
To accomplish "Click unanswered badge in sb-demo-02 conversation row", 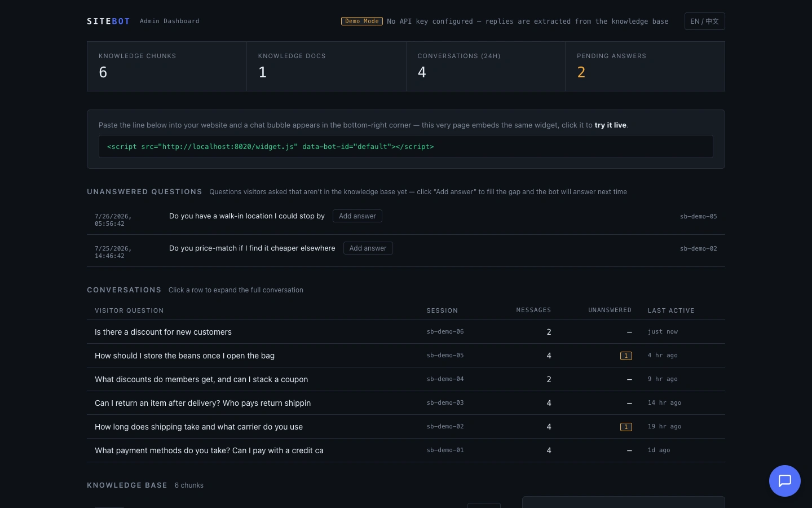I will coord(626,427).
